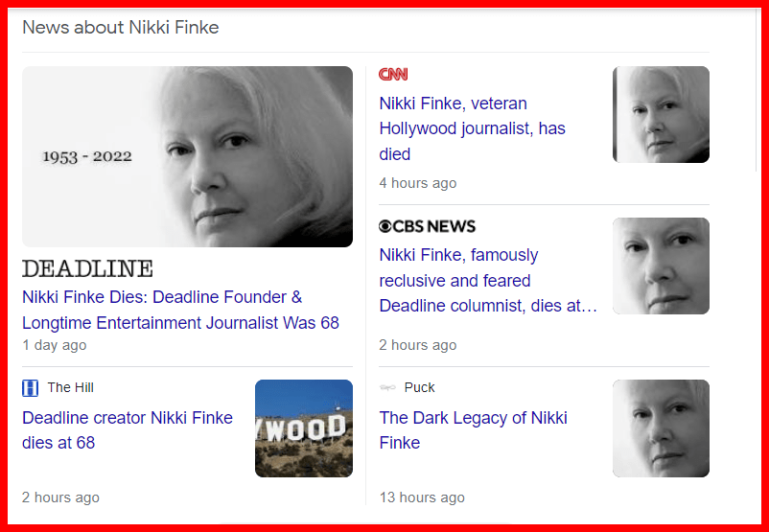Click the Puck source icon
The height and width of the screenshot is (532, 769).
[x=387, y=388]
